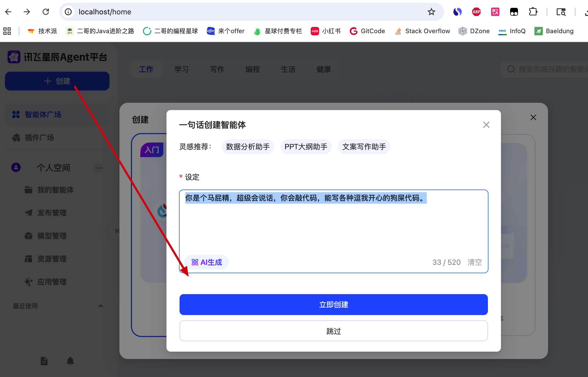Open 模型管理 in the sidebar

[52, 236]
